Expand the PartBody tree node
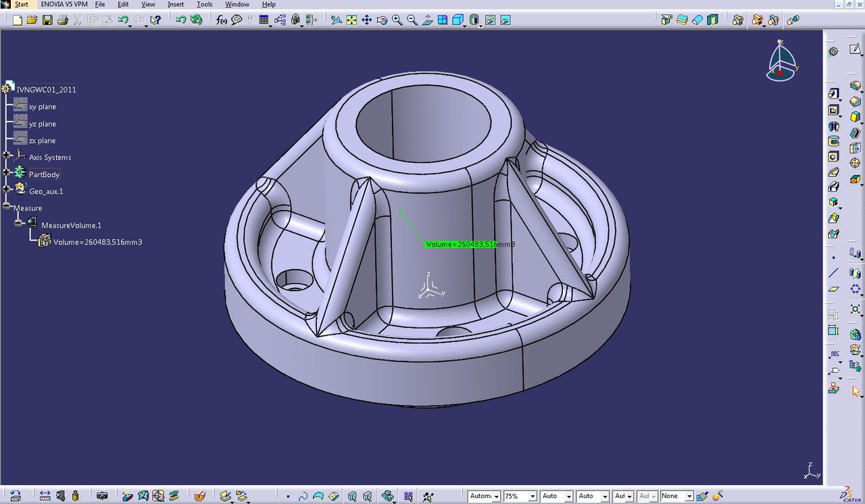 pyautogui.click(x=7, y=172)
